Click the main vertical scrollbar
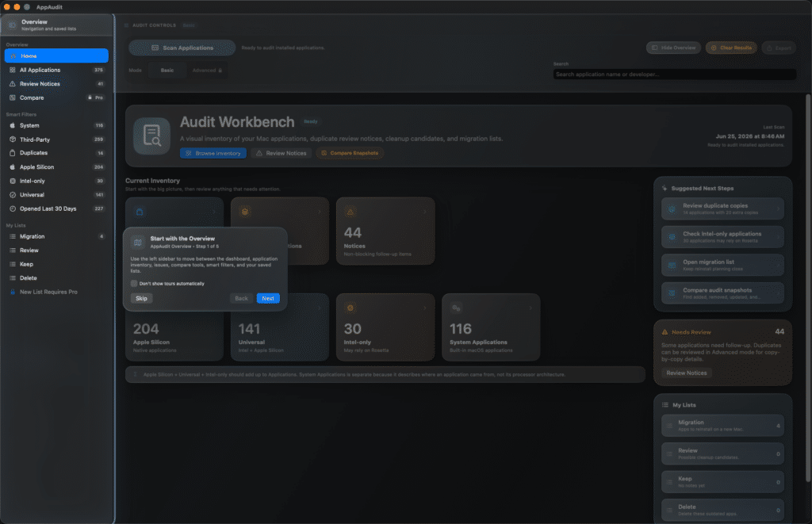The height and width of the screenshot is (524, 812). tap(808, 289)
